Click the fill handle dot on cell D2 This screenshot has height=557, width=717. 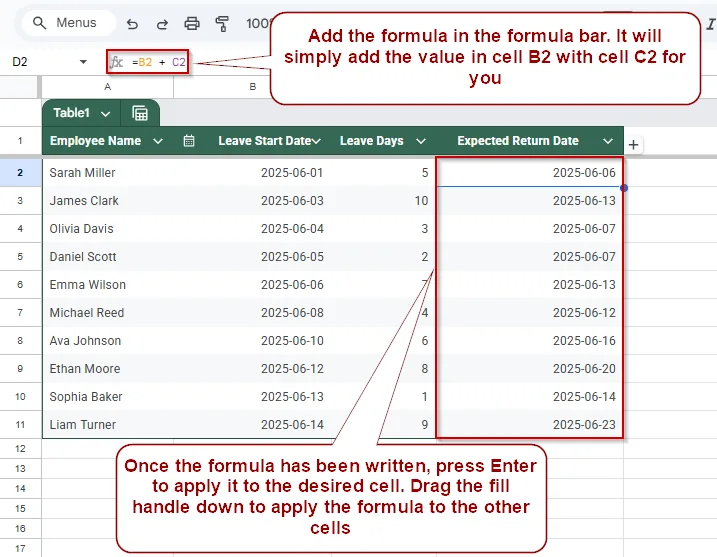[x=624, y=188]
